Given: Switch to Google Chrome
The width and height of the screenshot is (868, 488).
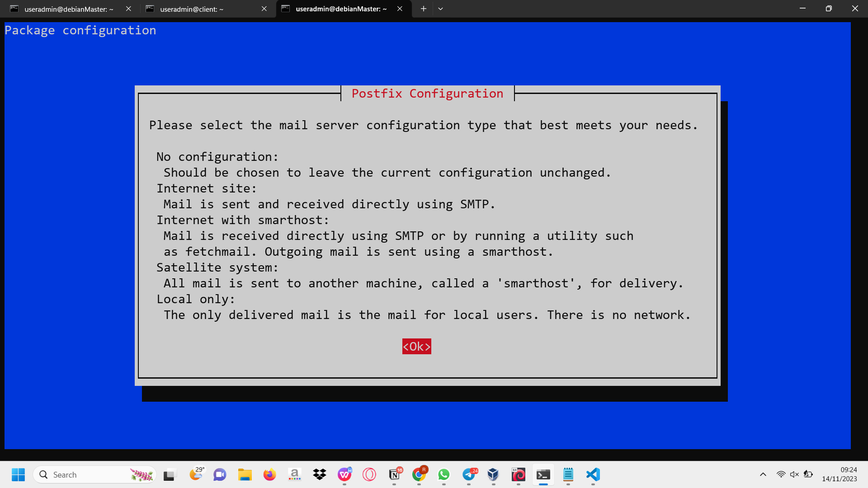Looking at the screenshot, I should 419,475.
